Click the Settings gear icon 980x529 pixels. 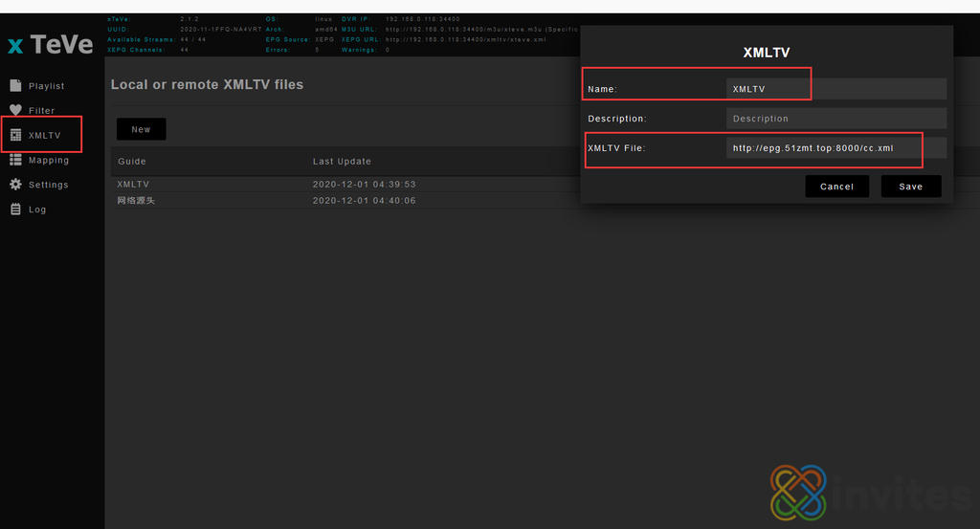(15, 185)
